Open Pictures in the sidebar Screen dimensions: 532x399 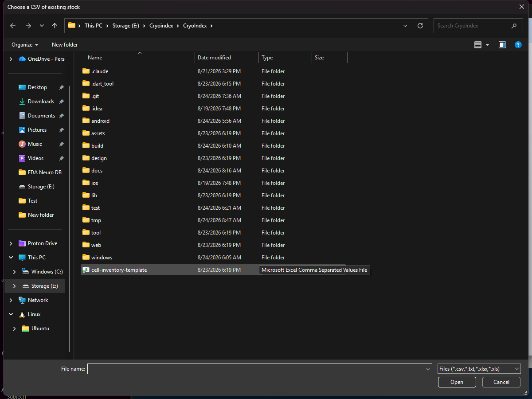(x=37, y=130)
